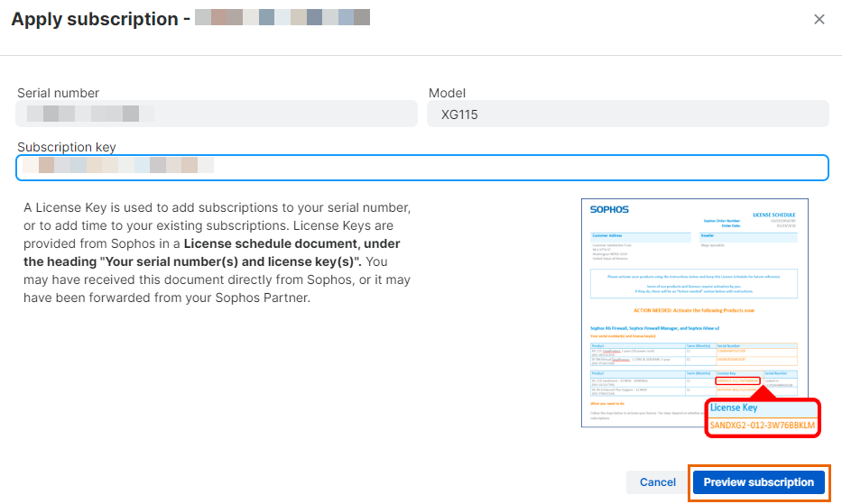842x504 pixels.
Task: Click the ACTION NEEDED line in sample document
Action: pos(693,309)
